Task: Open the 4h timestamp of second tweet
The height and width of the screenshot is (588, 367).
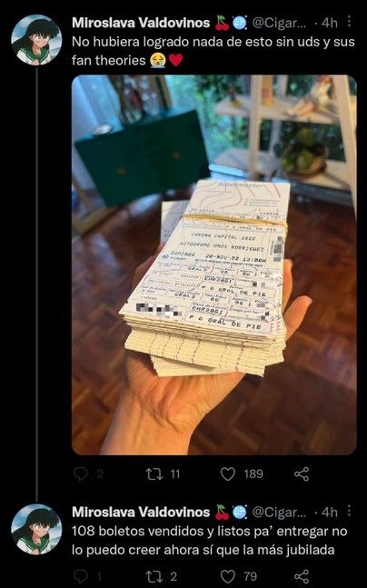Action: pyautogui.click(x=330, y=513)
